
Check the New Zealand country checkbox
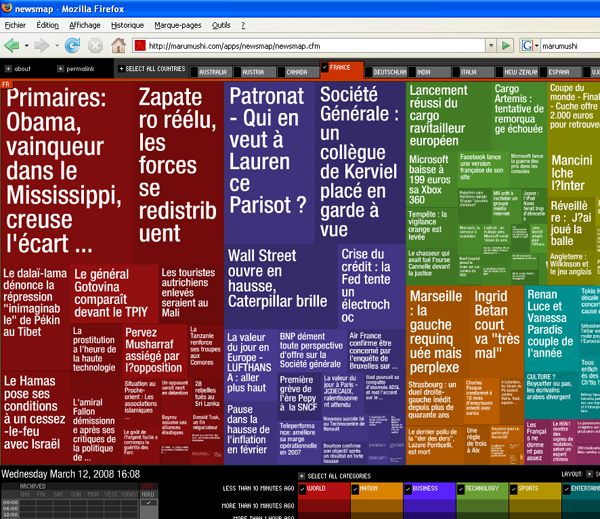coord(499,72)
